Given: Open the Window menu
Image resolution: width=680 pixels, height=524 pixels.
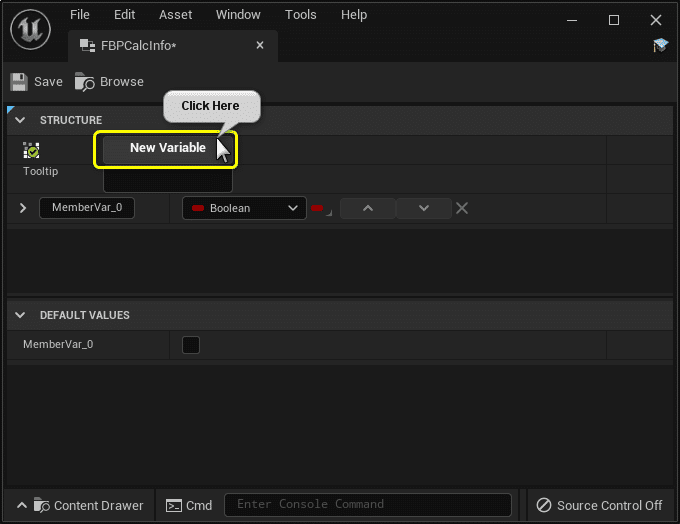Looking at the screenshot, I should (238, 15).
